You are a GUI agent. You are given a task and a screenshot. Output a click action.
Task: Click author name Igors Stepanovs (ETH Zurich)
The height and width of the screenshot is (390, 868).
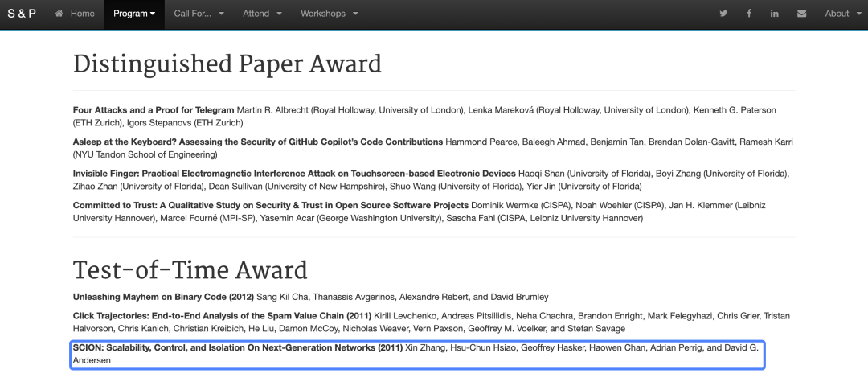click(185, 122)
